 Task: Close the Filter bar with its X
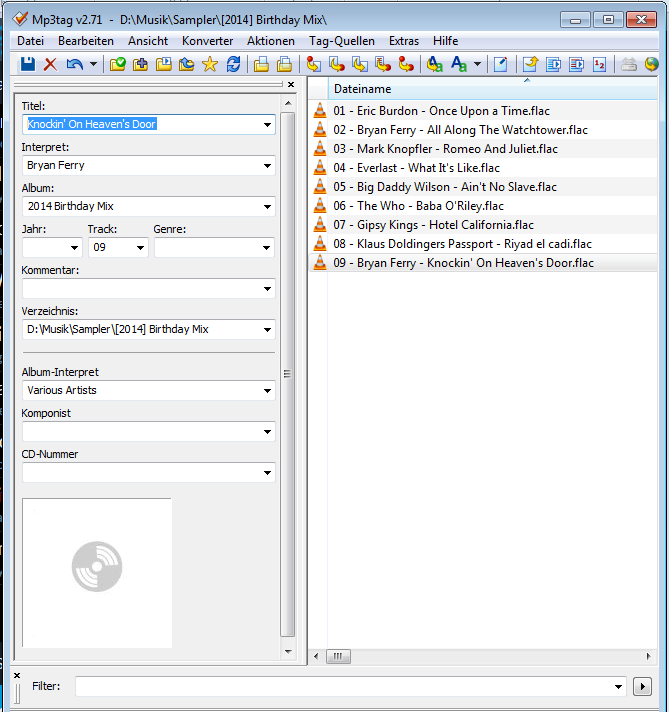[x=17, y=675]
